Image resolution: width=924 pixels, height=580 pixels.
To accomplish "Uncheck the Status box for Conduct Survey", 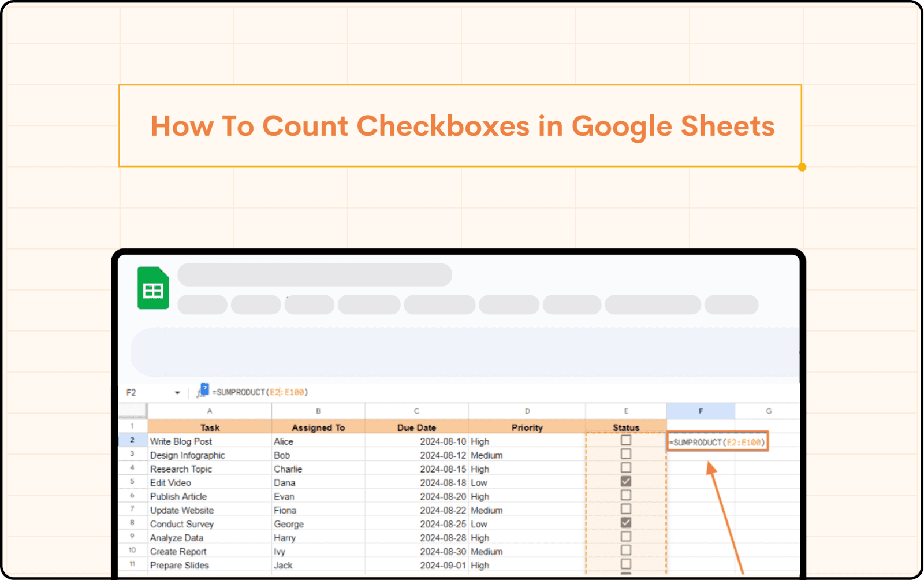I will (626, 523).
